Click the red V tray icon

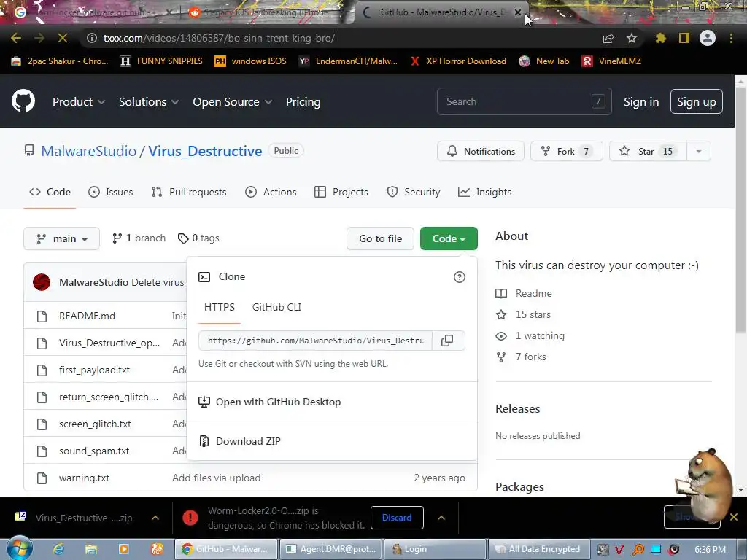pyautogui.click(x=620, y=550)
